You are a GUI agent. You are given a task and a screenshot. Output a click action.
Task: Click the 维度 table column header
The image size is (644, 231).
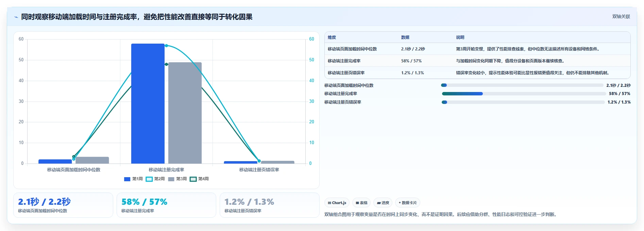click(332, 37)
